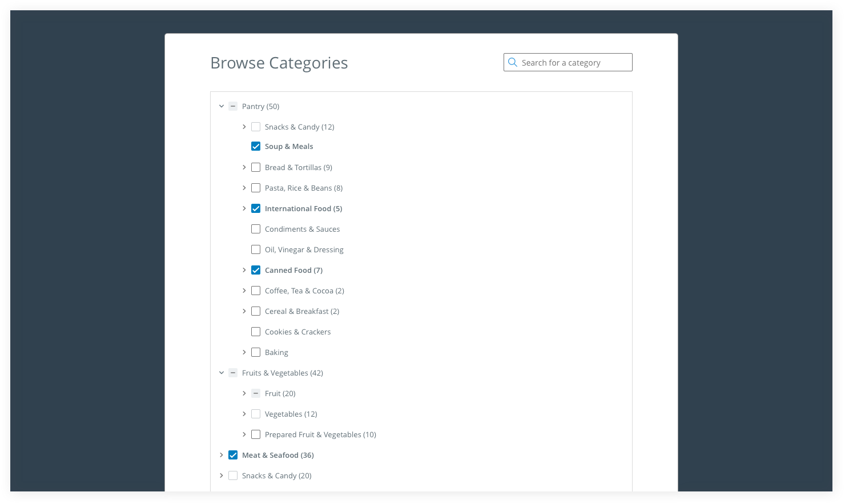Screen dimensions: 845x504
Task: Expand International Food category
Action: tap(244, 208)
